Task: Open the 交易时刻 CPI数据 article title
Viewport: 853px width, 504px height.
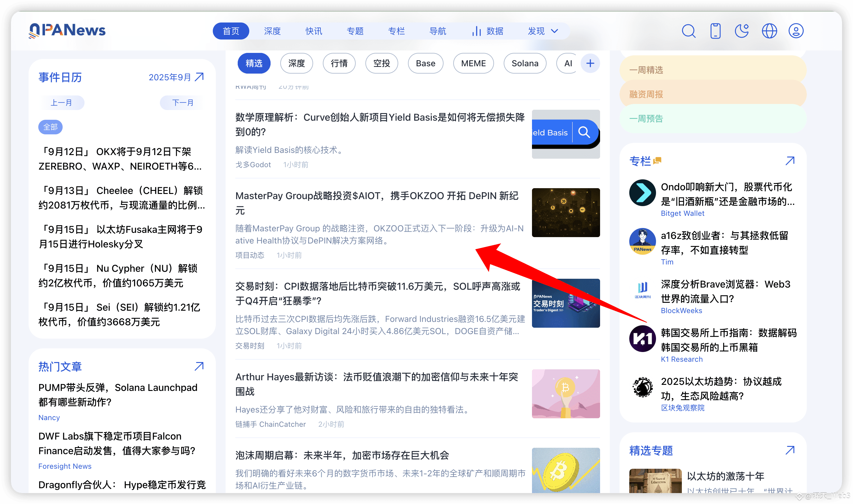Action: 378,294
